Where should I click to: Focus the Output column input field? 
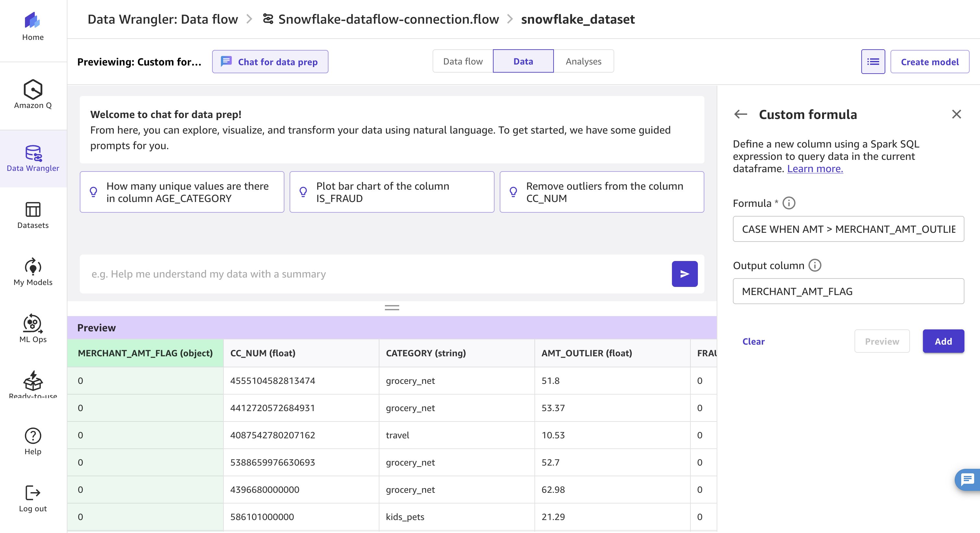pyautogui.click(x=848, y=291)
